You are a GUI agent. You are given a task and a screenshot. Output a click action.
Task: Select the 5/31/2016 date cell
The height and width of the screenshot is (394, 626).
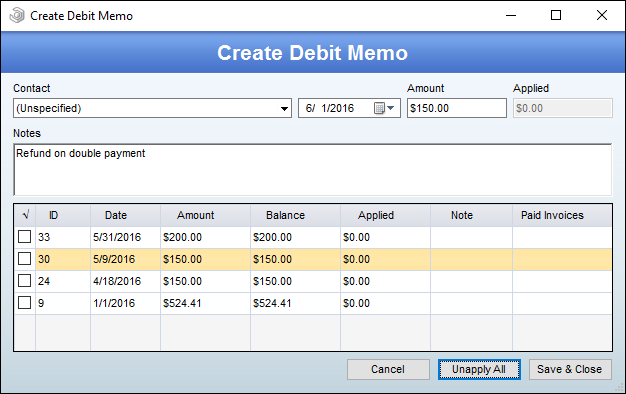point(125,238)
